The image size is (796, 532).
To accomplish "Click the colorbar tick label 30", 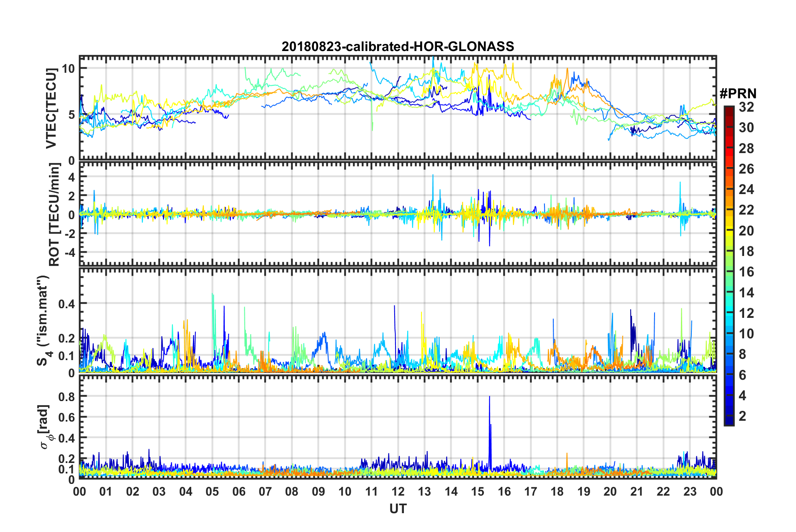I will coord(746,128).
